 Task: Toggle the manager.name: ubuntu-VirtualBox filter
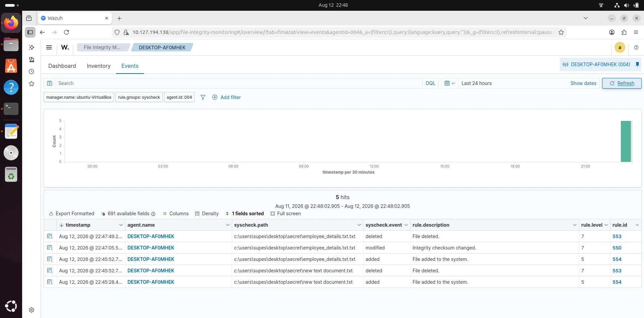tap(79, 97)
